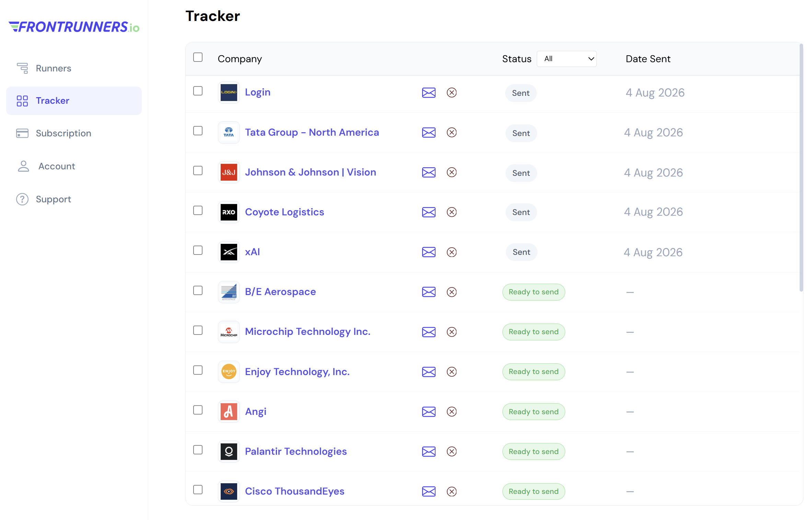The image size is (812, 520).
Task: Select the Tata Group row checkbox
Action: point(198,131)
